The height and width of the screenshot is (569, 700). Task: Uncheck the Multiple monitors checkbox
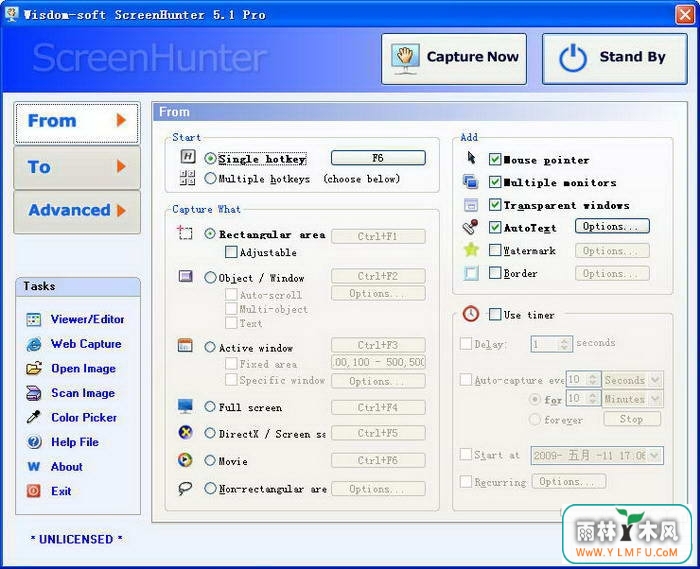[x=495, y=182]
